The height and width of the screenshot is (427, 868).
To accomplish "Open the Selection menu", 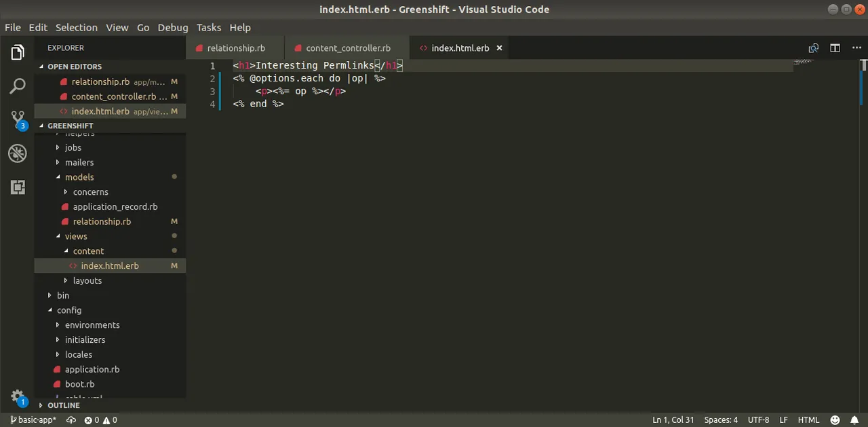I will click(x=77, y=28).
